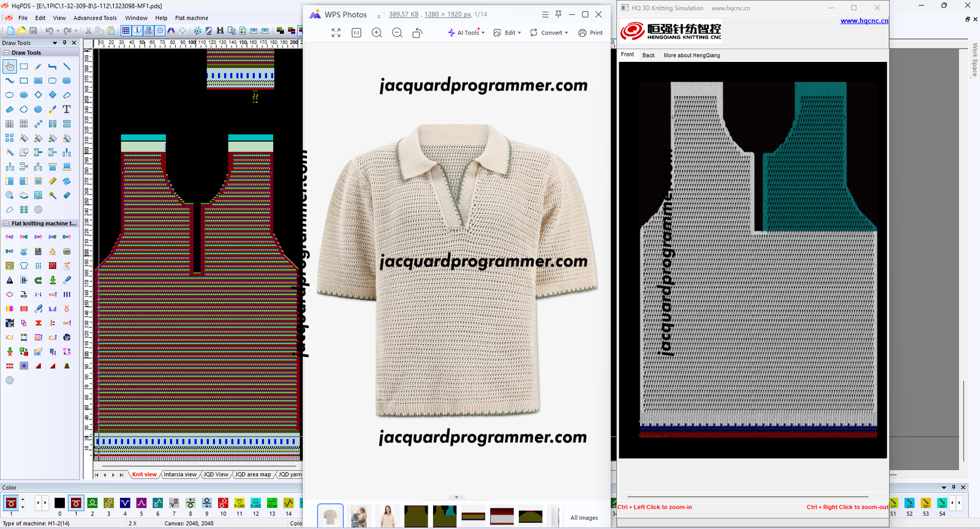Pin the WPS Photos window on top

[x=559, y=14]
